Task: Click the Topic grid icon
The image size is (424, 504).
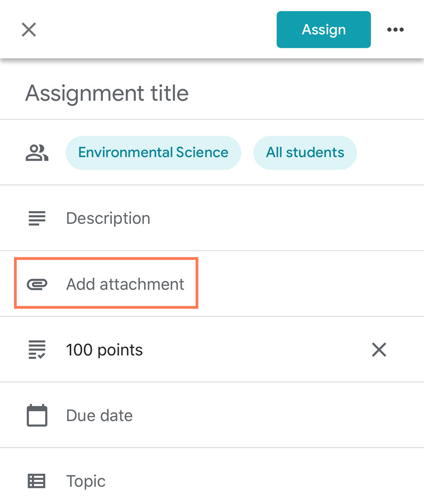Action: coord(36,480)
